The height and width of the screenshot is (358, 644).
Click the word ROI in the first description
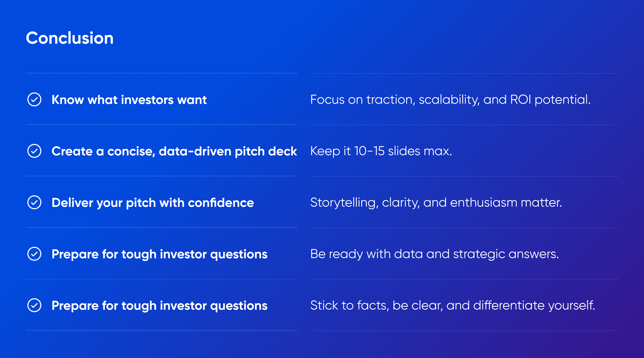[x=521, y=100]
